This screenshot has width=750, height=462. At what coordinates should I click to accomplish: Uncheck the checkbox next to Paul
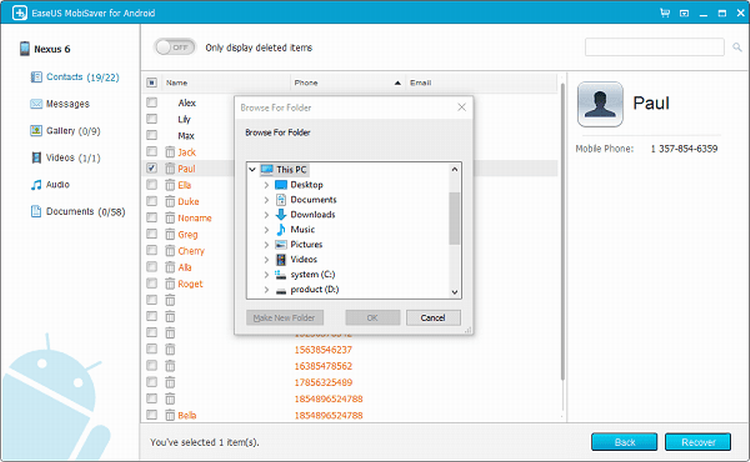(152, 169)
